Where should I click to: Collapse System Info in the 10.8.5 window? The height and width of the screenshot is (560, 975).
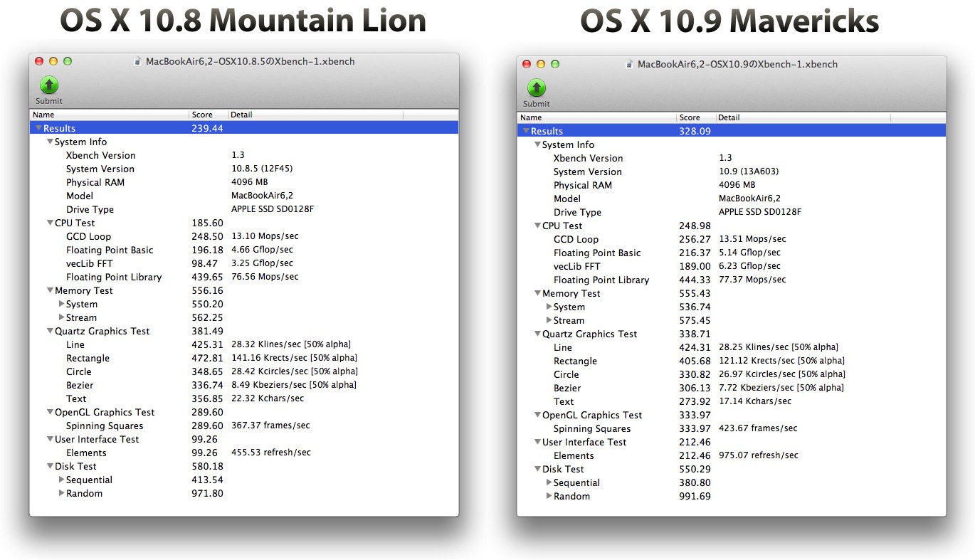coord(50,142)
